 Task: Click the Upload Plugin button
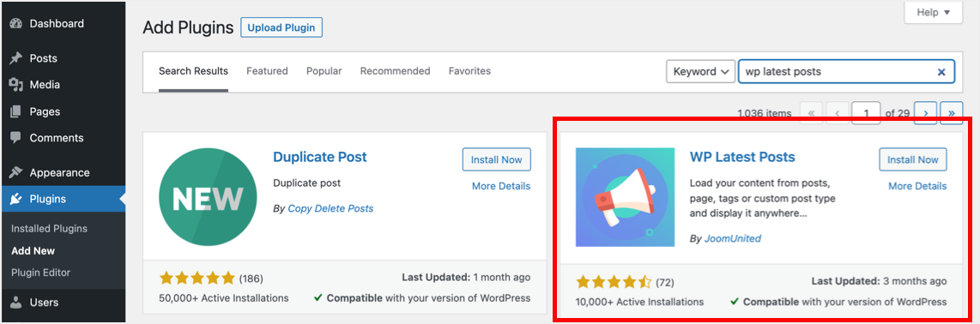click(281, 28)
